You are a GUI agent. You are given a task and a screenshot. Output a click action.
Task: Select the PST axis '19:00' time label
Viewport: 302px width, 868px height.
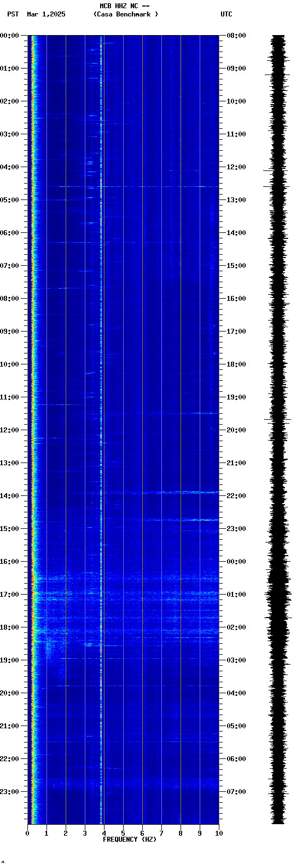pos(9,660)
